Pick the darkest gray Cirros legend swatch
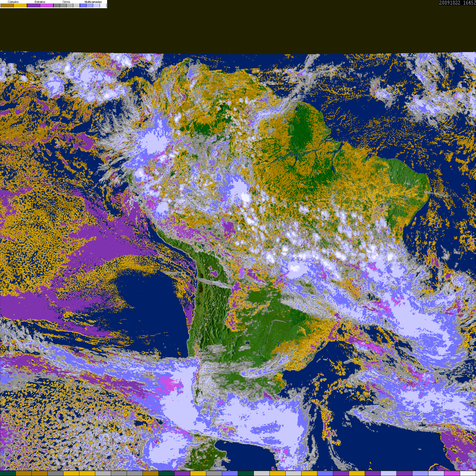Viewport: 476px width, 476px height. [x=57, y=5]
